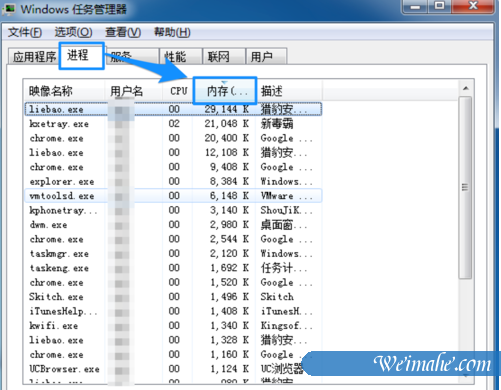Open the 文件(F) menu

click(x=25, y=32)
